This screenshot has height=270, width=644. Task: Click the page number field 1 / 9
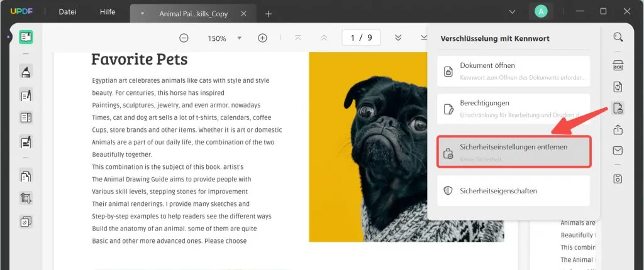click(x=361, y=38)
